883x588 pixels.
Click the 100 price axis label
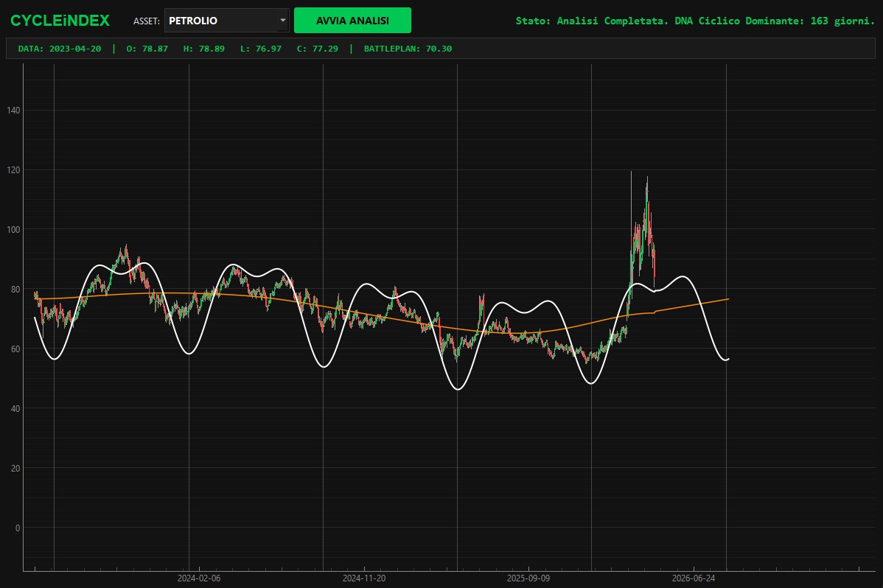(13, 230)
